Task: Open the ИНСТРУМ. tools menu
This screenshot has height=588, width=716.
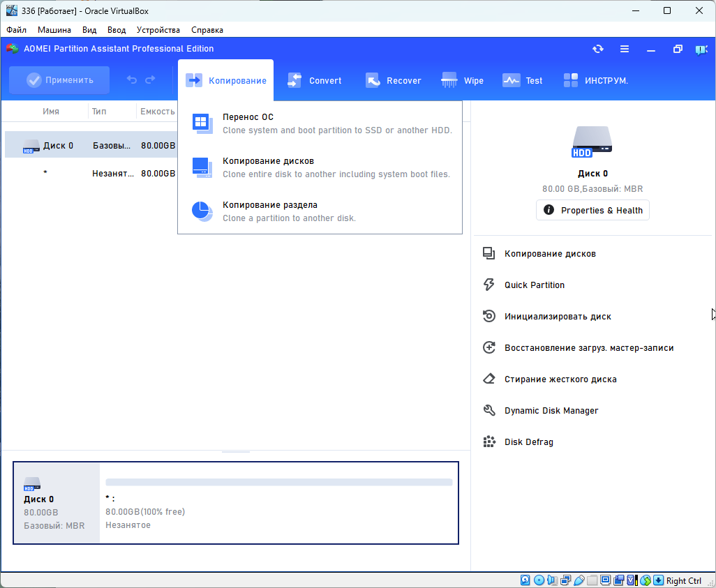Action: coord(595,80)
